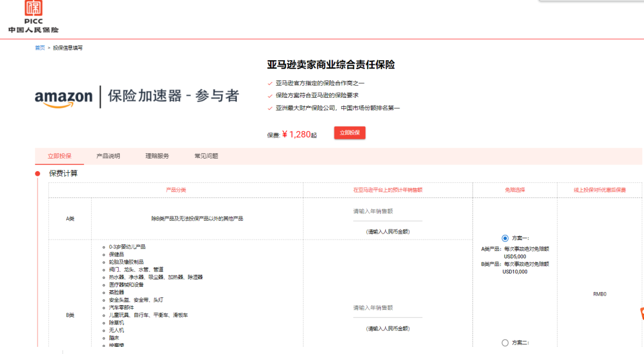Image resolution: width=644 pixels, height=354 pixels.
Task: Click the orange floating widget at right edge
Action: click(x=642, y=313)
